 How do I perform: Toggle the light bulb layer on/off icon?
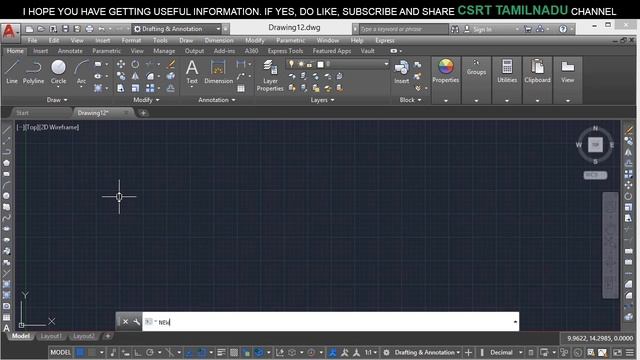pyautogui.click(x=291, y=64)
